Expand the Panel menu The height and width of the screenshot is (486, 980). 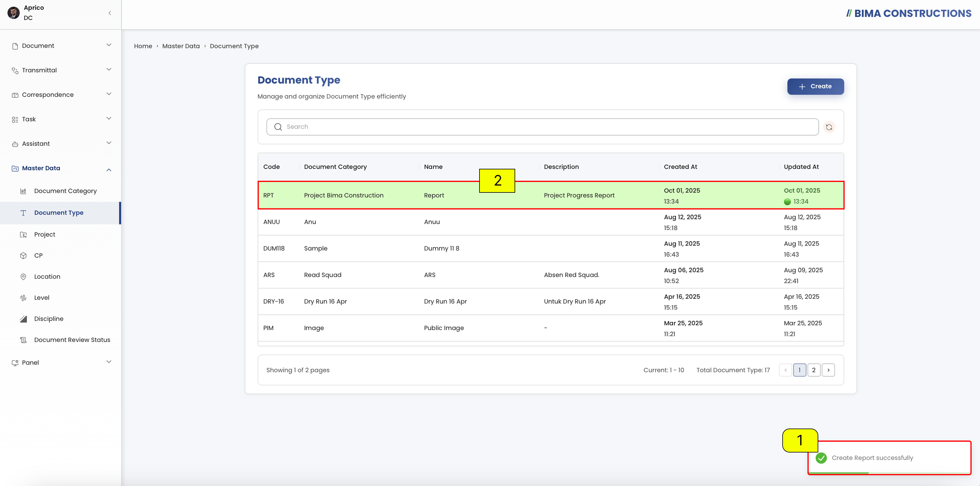point(109,362)
